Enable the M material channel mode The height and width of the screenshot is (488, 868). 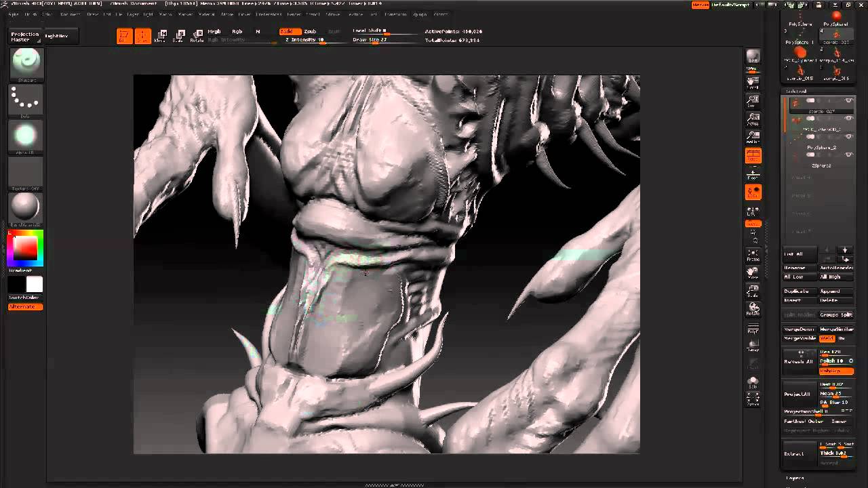click(x=258, y=32)
